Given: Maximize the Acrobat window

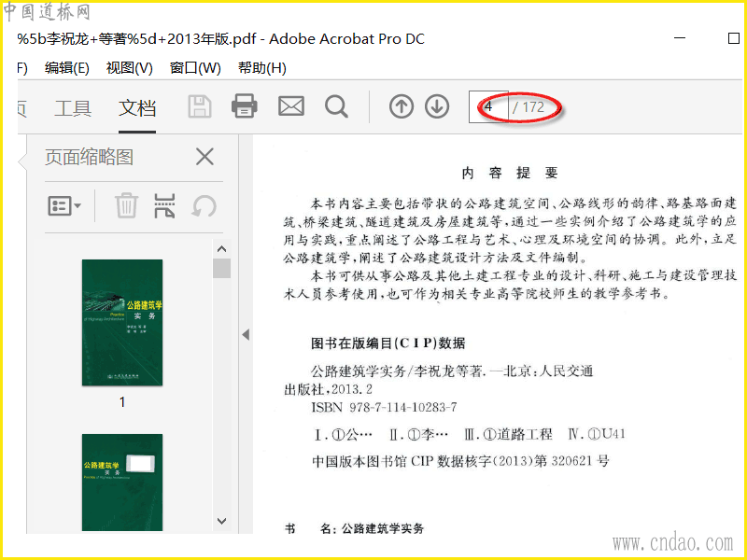Looking at the screenshot, I should (734, 38).
